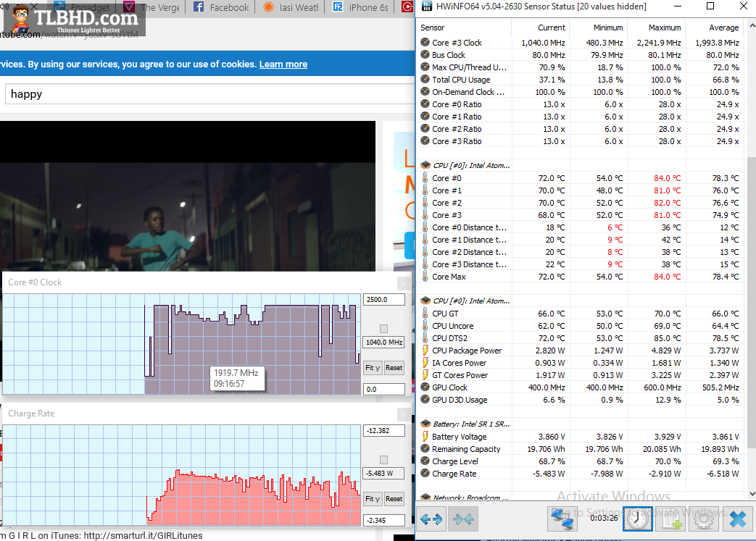Close the Core #0 Clock graph window
The width and height of the screenshot is (756, 541).
404,283
